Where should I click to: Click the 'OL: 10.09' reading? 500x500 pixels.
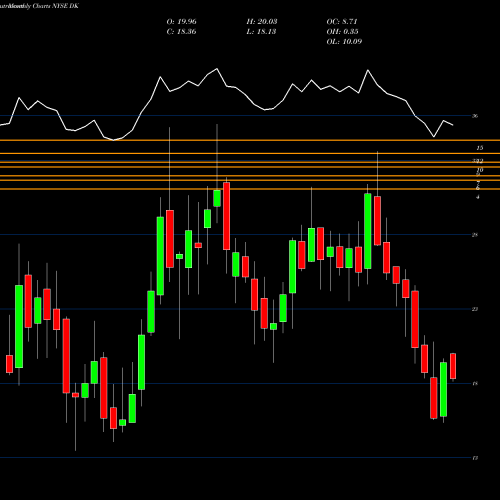[x=344, y=42]
